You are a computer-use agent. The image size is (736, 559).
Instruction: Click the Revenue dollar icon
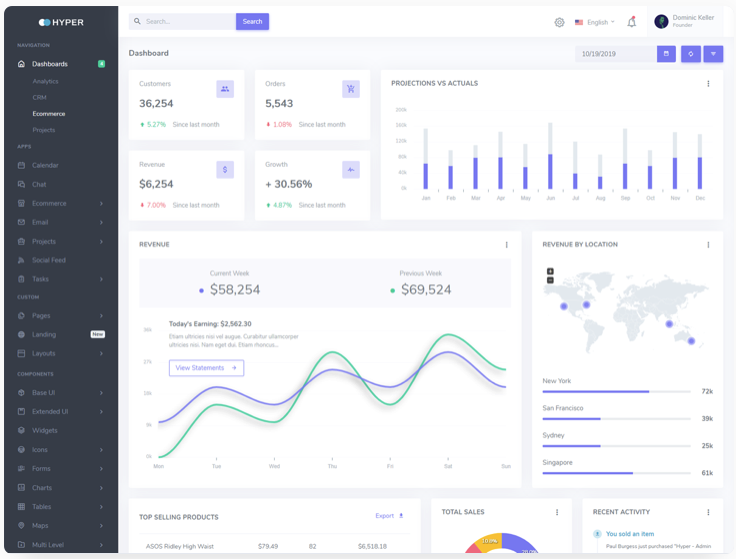225,169
